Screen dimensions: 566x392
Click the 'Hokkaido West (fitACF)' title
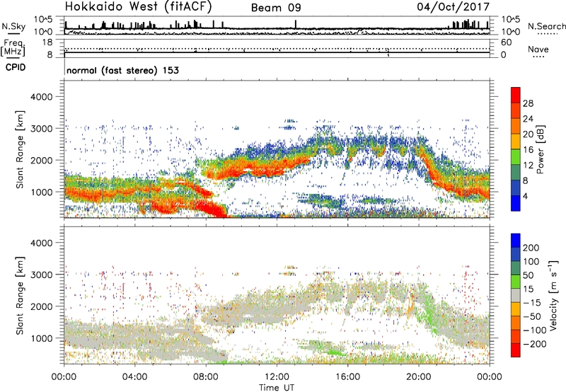pyautogui.click(x=138, y=6)
